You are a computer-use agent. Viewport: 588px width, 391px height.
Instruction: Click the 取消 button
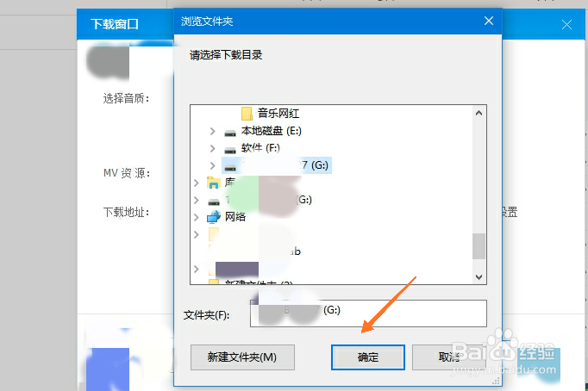[x=449, y=357]
